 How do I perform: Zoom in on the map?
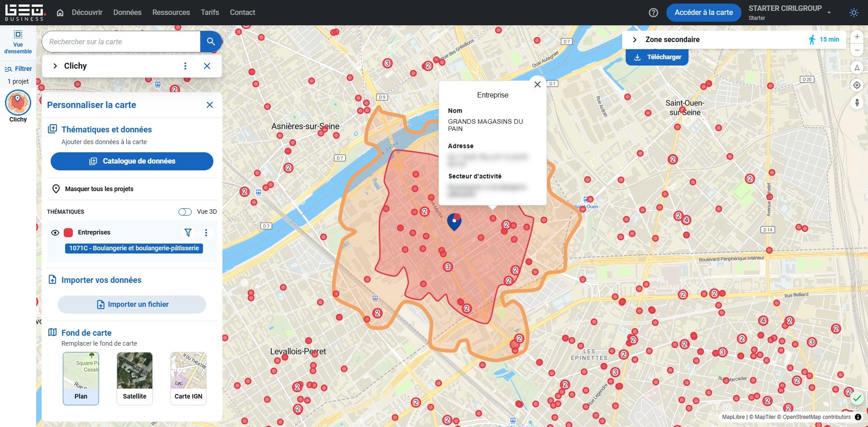point(857,37)
